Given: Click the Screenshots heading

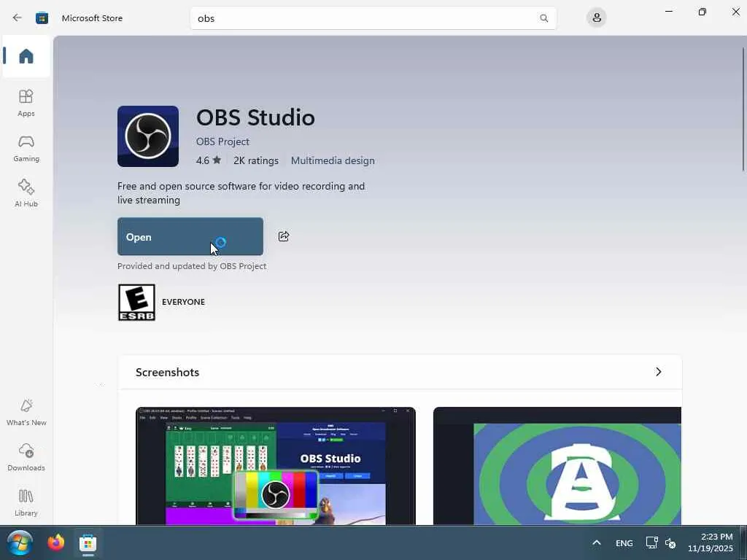Looking at the screenshot, I should pyautogui.click(x=167, y=372).
